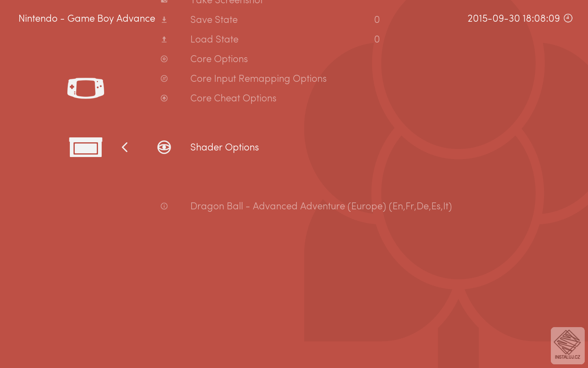This screenshot has width=588, height=368.
Task: Select Core Input Remapping Options
Action: [x=258, y=79]
